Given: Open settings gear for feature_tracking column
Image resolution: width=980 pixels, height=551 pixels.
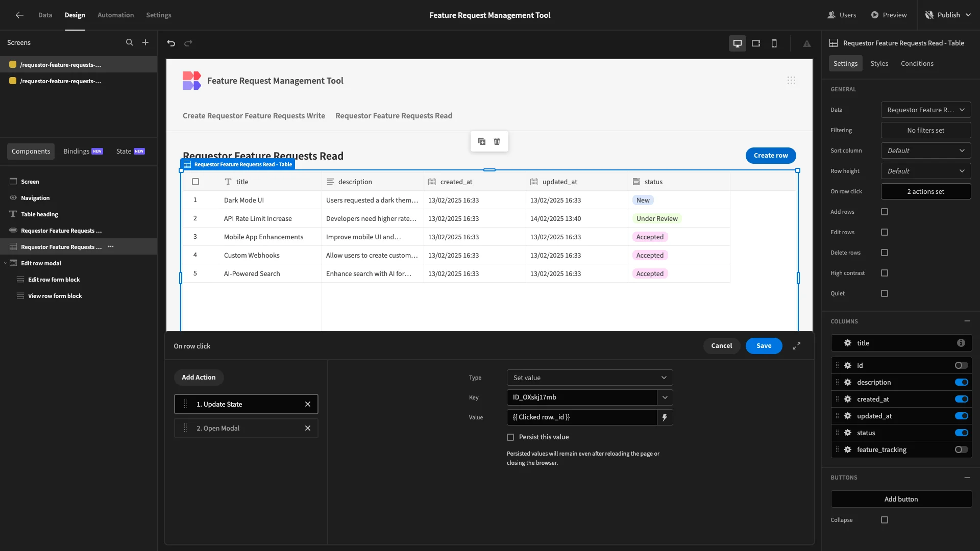Looking at the screenshot, I should click(x=848, y=449).
